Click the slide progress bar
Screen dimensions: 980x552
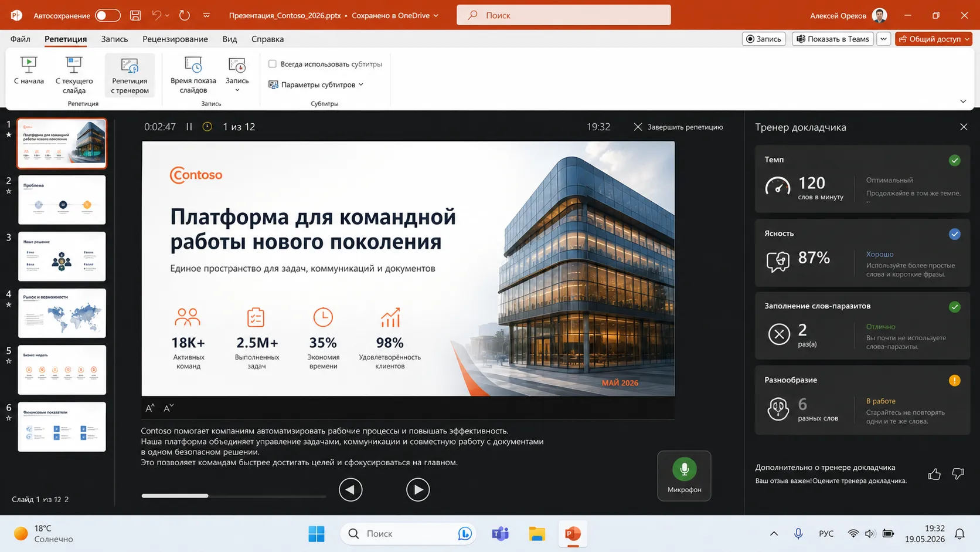[234, 496]
